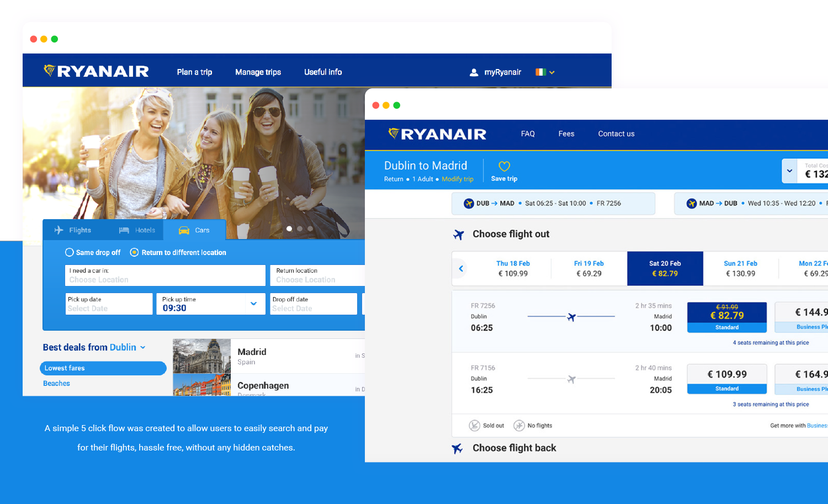Image resolution: width=828 pixels, height=504 pixels.
Task: Expand the Best deals from Dublin dropdown
Action: pyautogui.click(x=143, y=347)
